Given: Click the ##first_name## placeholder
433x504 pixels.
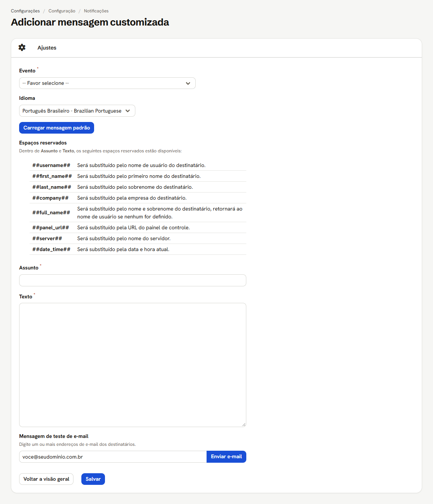Looking at the screenshot, I should [x=52, y=176].
